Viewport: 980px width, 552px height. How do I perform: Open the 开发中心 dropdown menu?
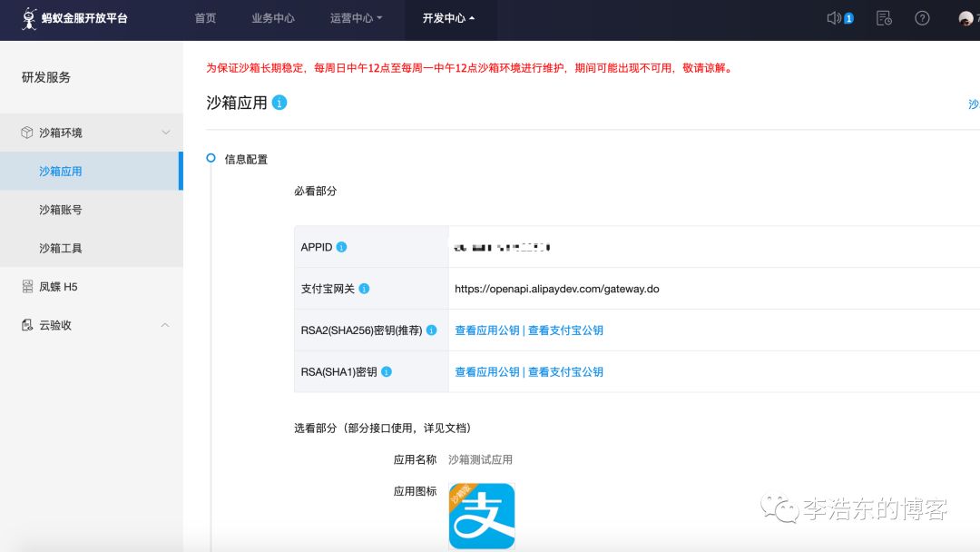click(x=449, y=18)
